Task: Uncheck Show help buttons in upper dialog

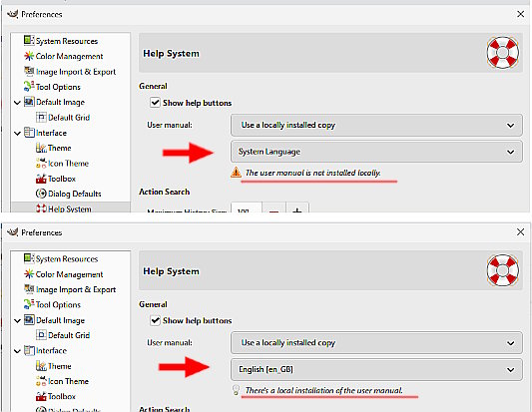Action: (x=155, y=103)
